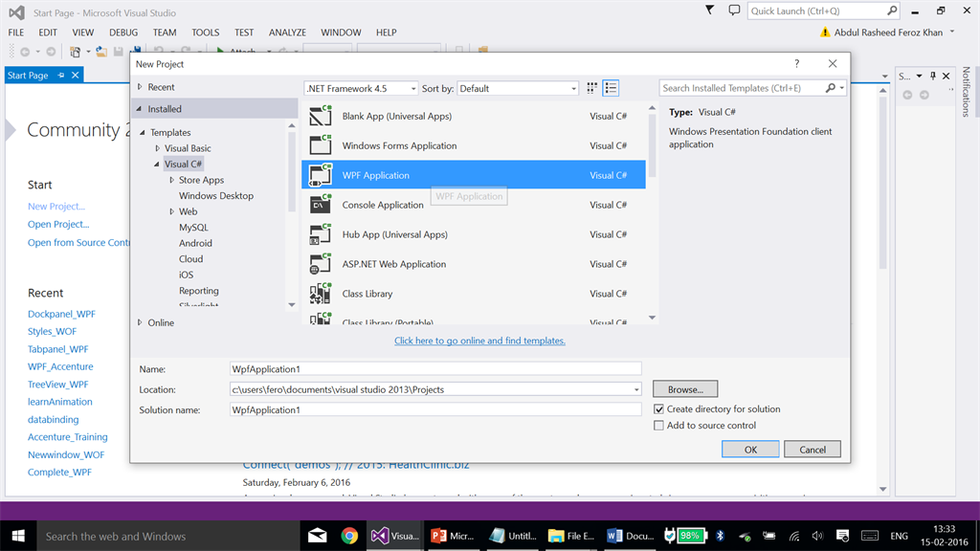
Task: Toggle Create directory for solution checkbox
Action: point(658,409)
